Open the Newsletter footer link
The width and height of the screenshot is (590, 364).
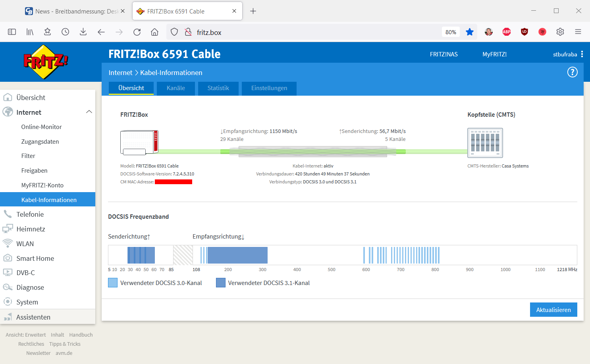pyautogui.click(x=39, y=353)
